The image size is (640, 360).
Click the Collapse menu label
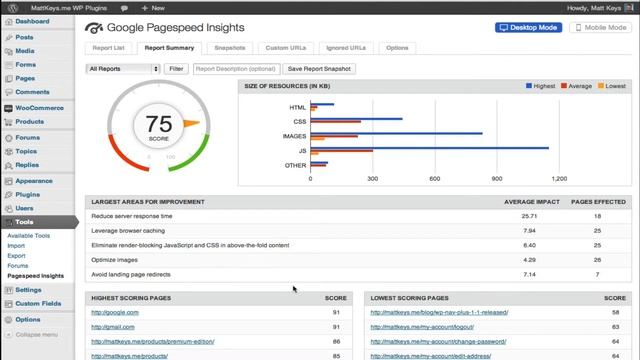[x=37, y=335]
